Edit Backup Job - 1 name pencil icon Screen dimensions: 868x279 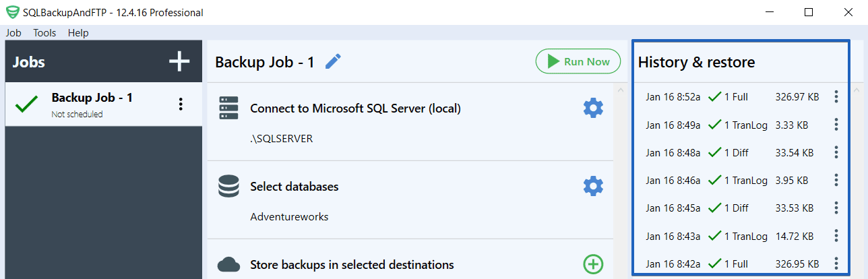pyautogui.click(x=333, y=62)
